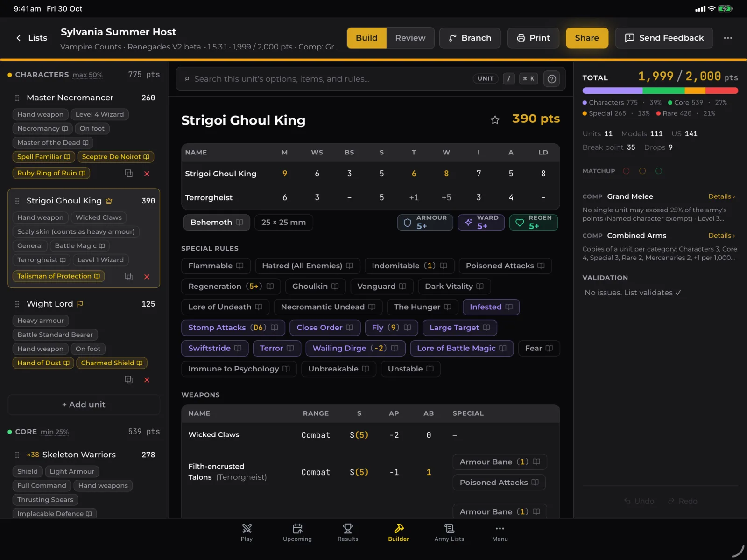This screenshot has height=560, width=747.
Task: Duplicate the Wight Lord unit
Action: pyautogui.click(x=128, y=379)
